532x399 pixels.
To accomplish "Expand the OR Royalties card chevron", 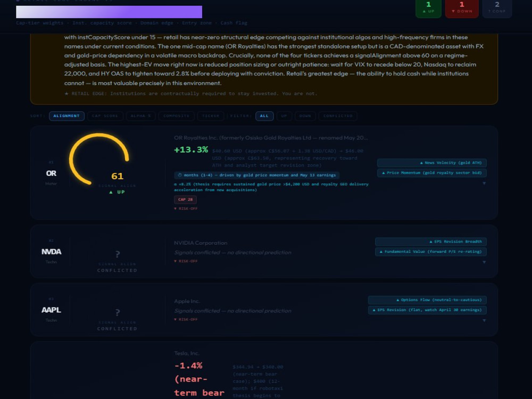I will (x=484, y=183).
